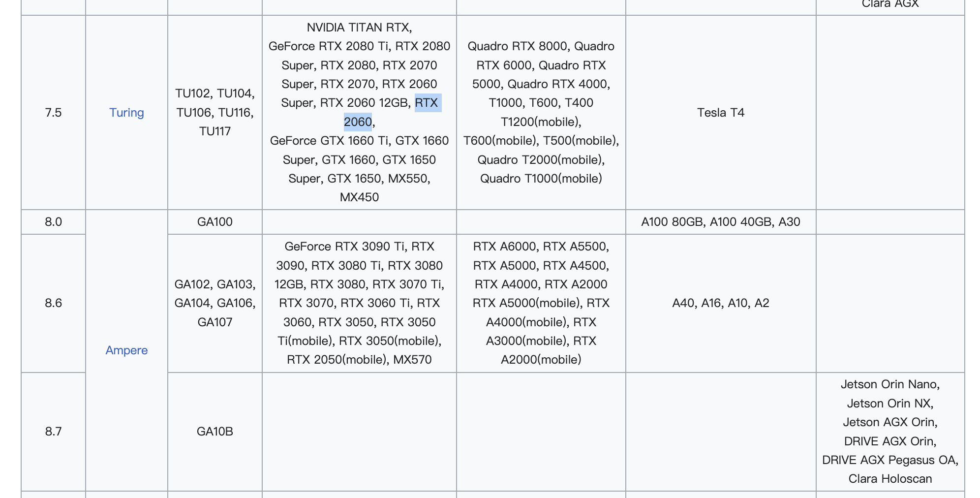
Task: Click the Jetson Orin NX text
Action: coord(888,404)
